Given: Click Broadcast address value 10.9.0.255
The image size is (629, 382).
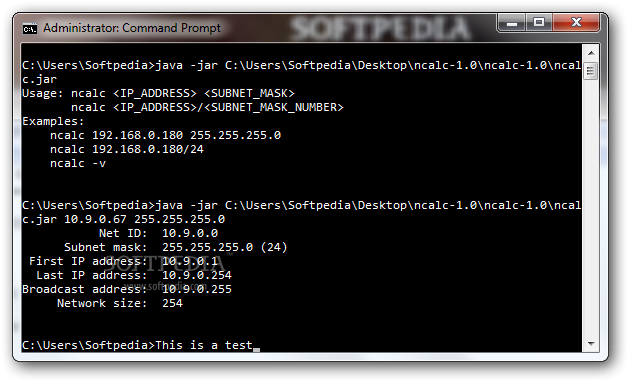Looking at the screenshot, I should (x=197, y=289).
